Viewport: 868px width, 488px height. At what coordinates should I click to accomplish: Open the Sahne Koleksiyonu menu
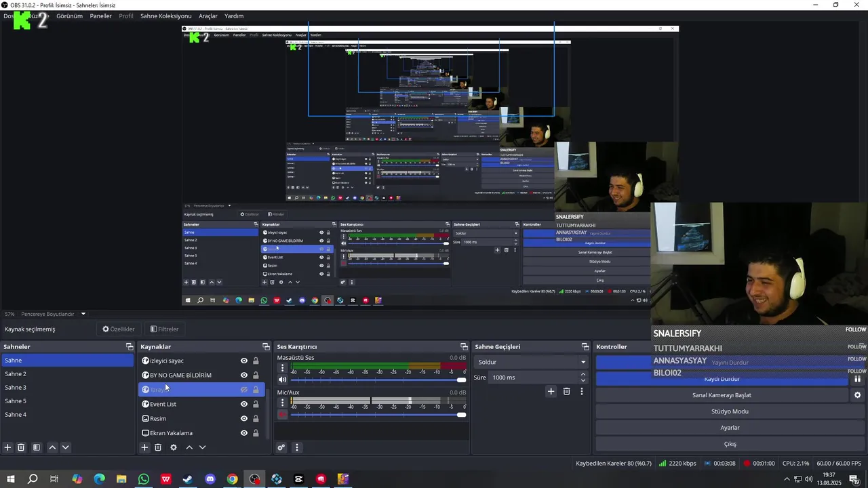(x=165, y=16)
